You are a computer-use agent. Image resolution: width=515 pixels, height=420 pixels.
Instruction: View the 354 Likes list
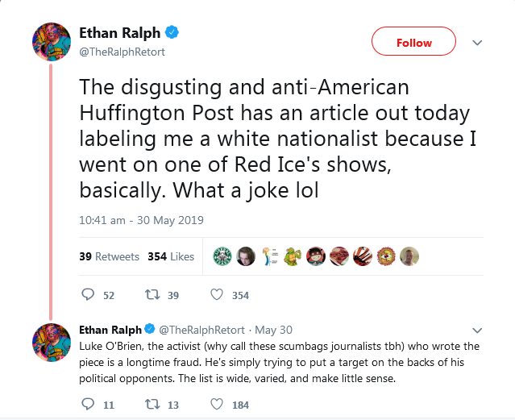171,256
